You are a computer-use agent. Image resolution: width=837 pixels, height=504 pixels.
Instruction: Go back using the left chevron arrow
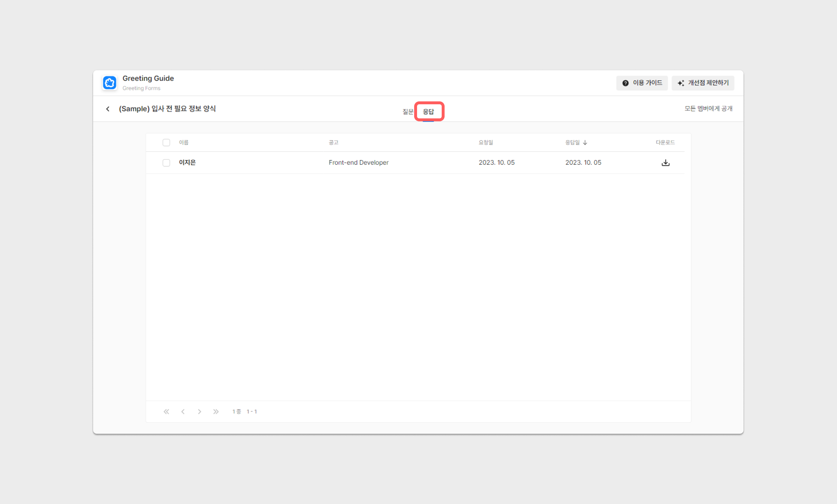tap(108, 109)
